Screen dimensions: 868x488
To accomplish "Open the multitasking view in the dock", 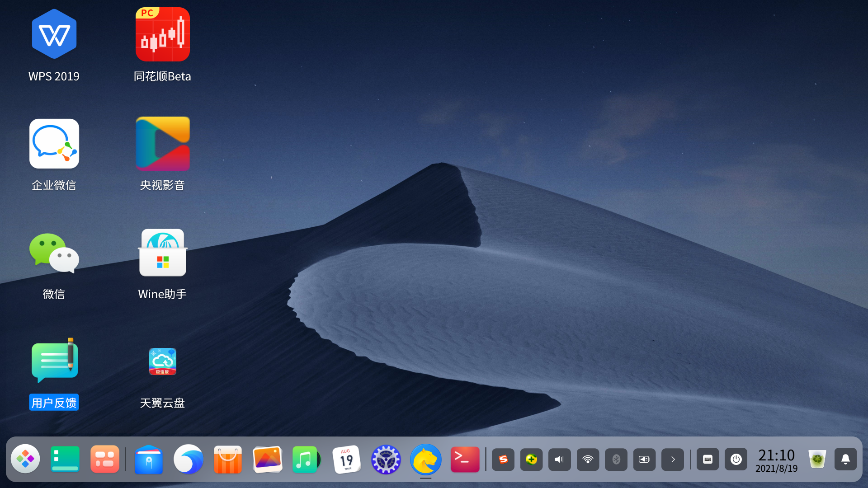I will click(104, 459).
